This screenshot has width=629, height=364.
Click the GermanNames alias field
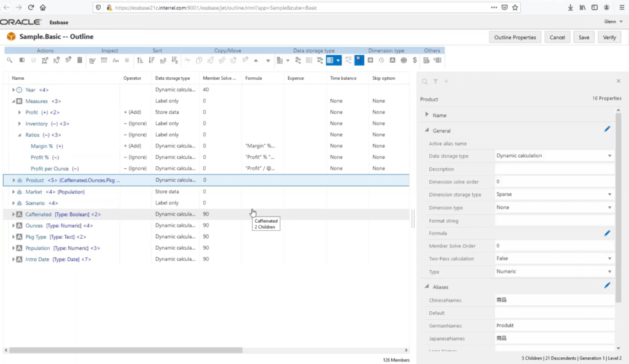tap(555, 325)
